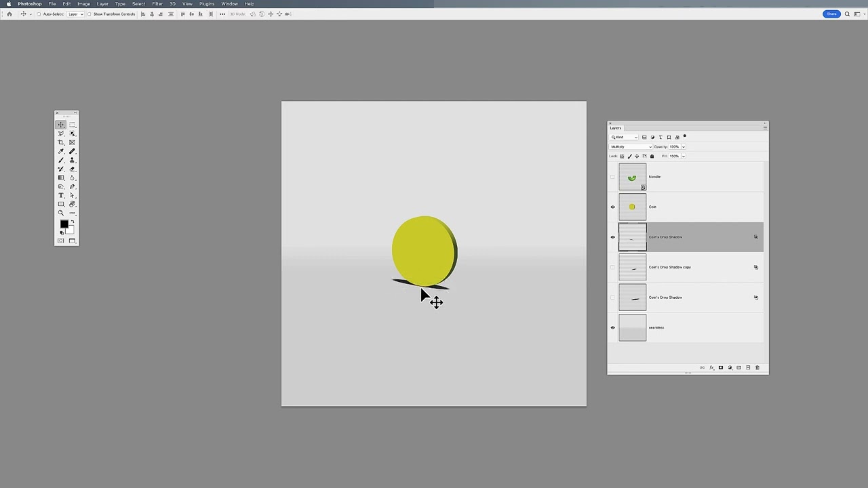Screen dimensions: 868x488
Task: Select the Rectangular Marquee tool
Action: [x=72, y=125]
